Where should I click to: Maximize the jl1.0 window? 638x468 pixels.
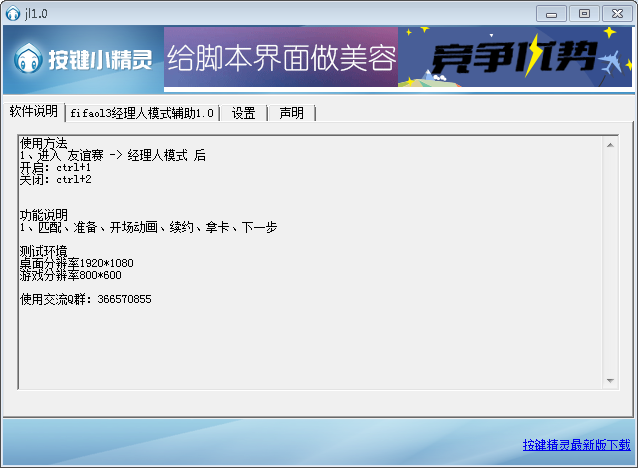coord(584,13)
